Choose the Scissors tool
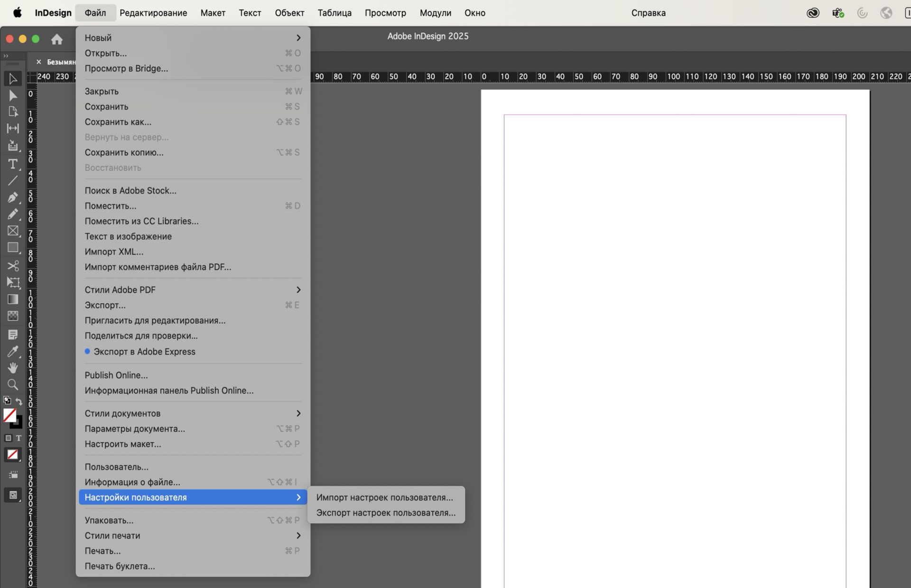The width and height of the screenshot is (911, 588). click(x=13, y=265)
